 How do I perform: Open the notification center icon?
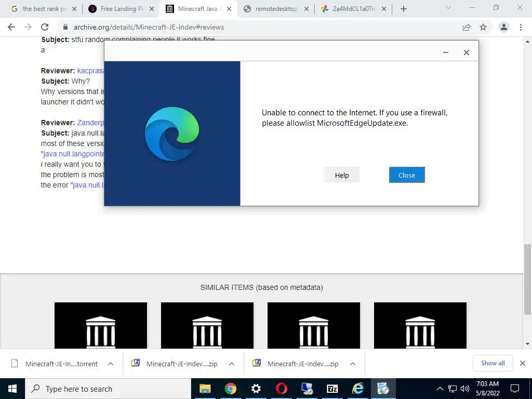tap(515, 389)
